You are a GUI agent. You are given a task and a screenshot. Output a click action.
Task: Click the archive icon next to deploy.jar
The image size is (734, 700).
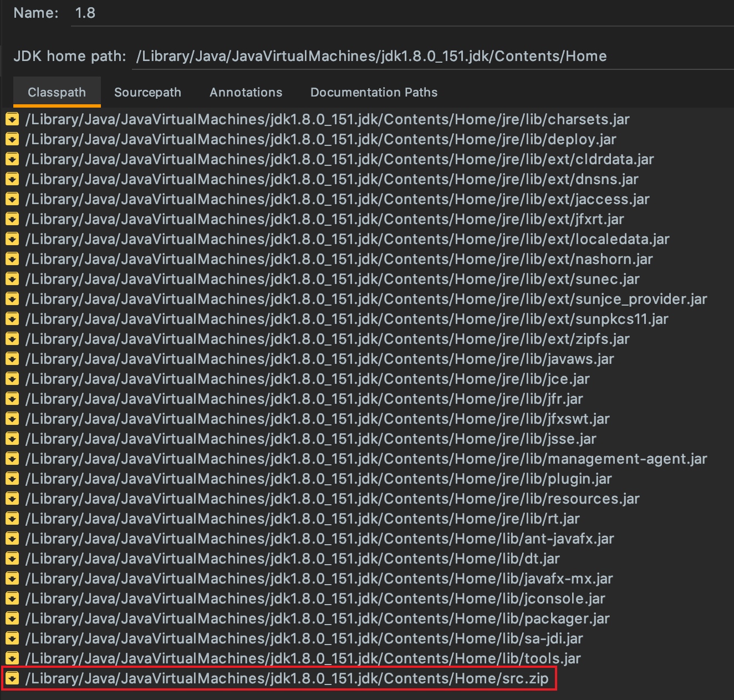point(12,139)
